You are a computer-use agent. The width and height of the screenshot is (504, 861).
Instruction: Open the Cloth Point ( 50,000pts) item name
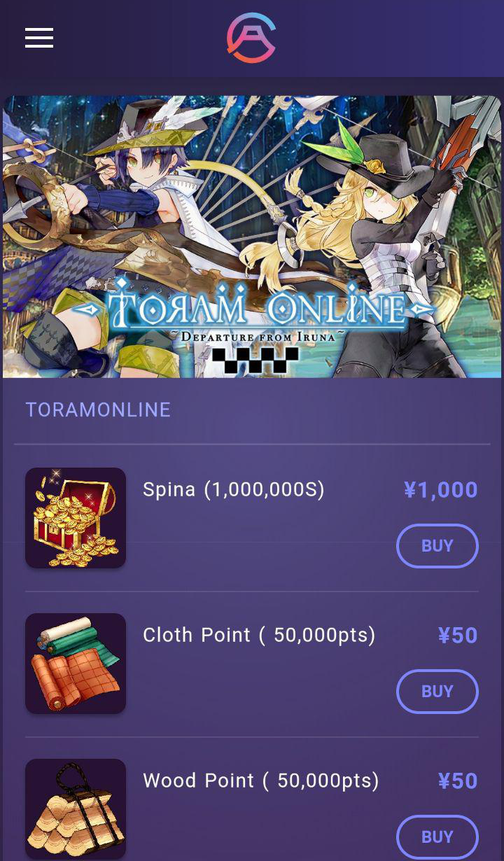pyautogui.click(x=259, y=635)
